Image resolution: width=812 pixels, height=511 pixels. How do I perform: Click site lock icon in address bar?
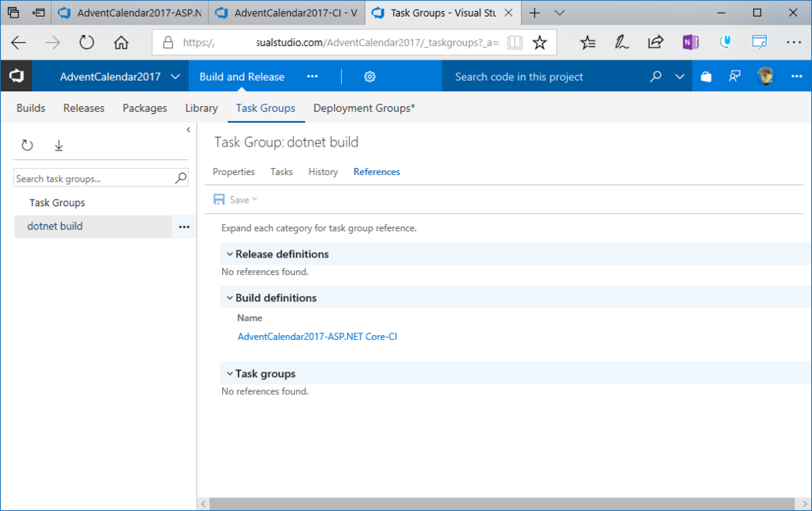[x=168, y=43]
